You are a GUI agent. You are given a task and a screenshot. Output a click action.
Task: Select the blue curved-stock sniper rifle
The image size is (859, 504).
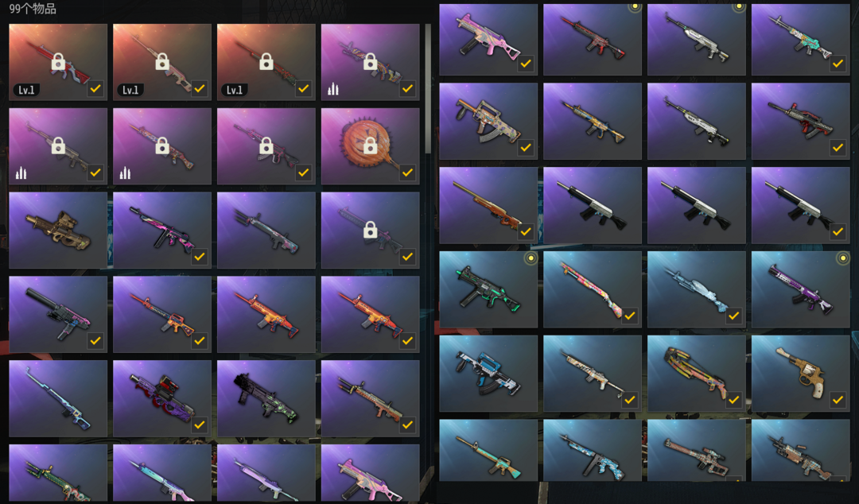(x=58, y=398)
